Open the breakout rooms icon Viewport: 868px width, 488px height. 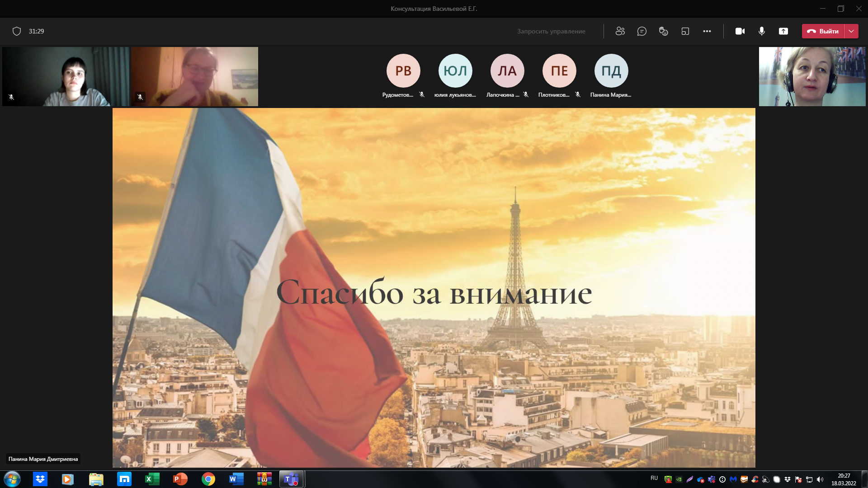(x=685, y=31)
